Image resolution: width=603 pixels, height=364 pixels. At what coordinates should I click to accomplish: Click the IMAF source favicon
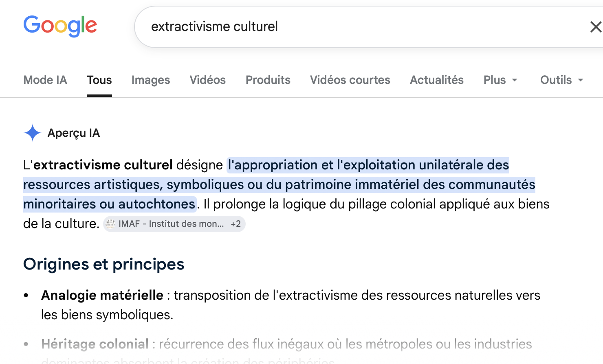[x=110, y=224]
